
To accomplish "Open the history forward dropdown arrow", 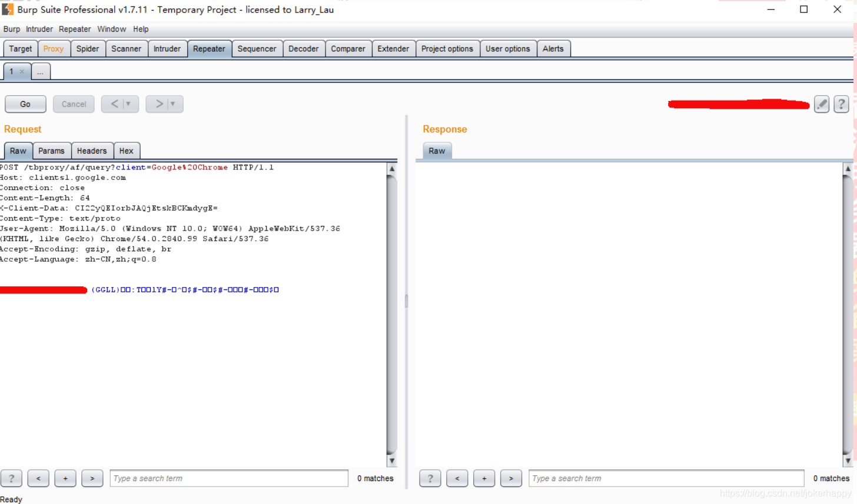I will tap(173, 104).
